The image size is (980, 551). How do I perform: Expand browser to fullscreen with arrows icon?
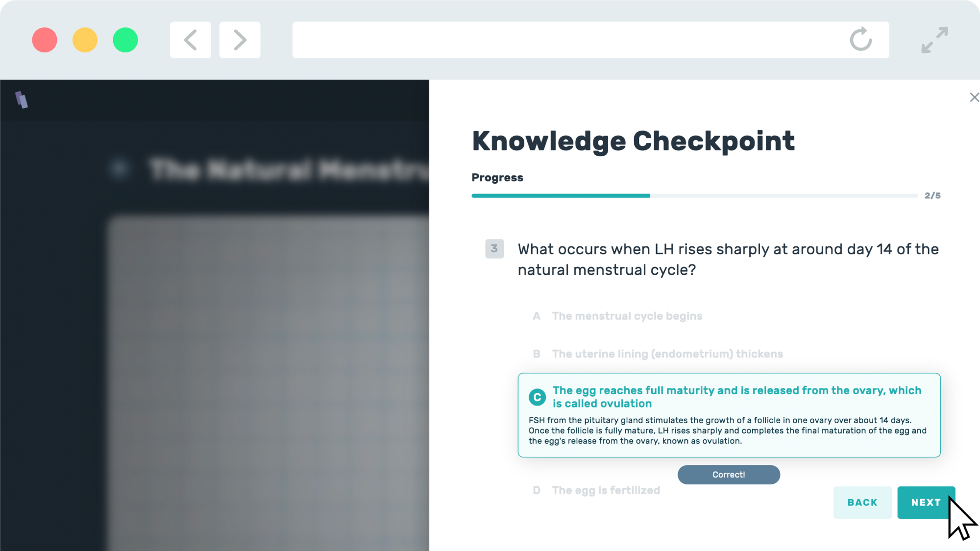(934, 40)
